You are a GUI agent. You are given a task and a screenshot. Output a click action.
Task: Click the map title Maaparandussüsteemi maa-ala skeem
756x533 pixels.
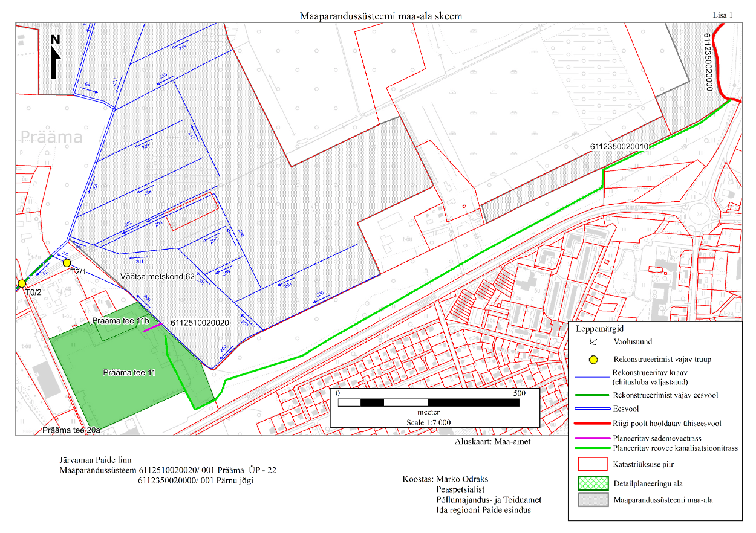[381, 16]
